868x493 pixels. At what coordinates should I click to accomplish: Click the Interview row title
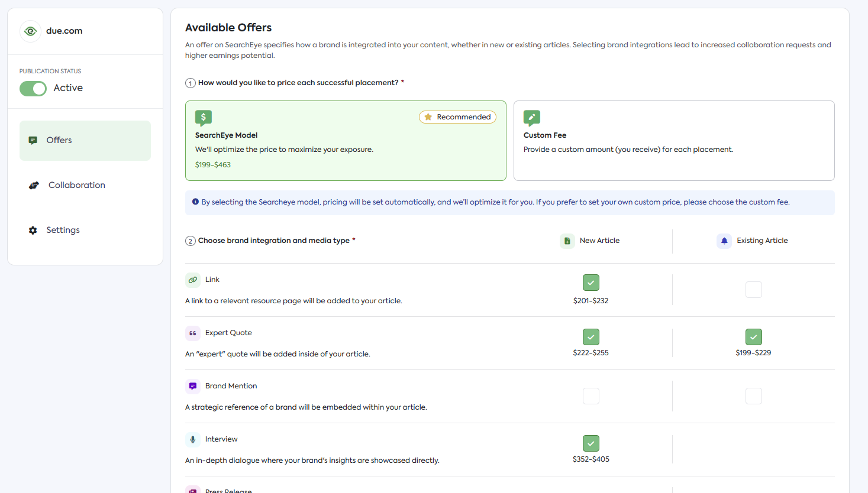(221, 439)
